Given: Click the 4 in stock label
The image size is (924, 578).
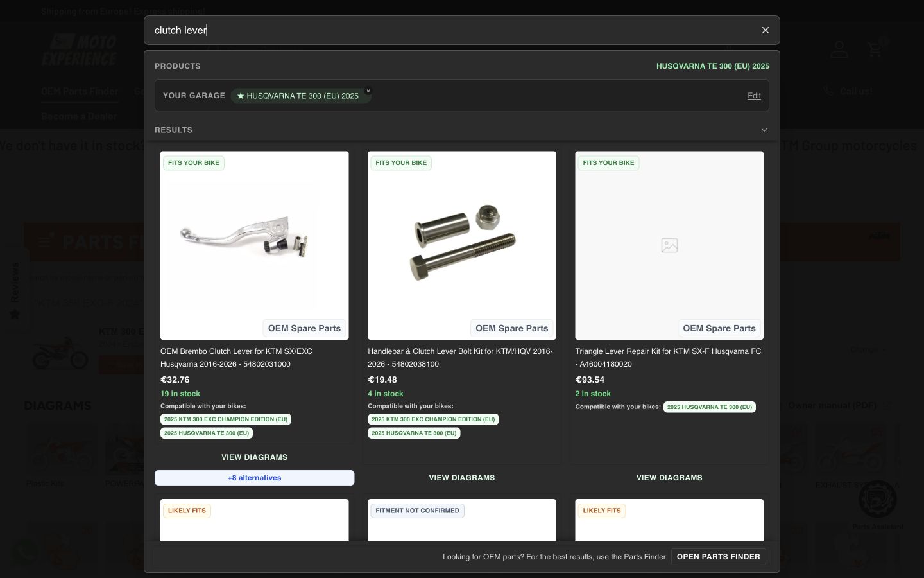Looking at the screenshot, I should click(386, 394).
